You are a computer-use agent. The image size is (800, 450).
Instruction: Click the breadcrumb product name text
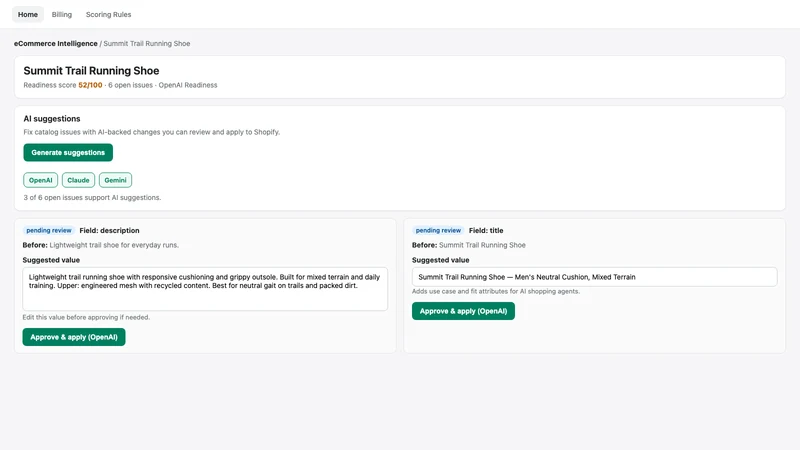click(x=146, y=43)
